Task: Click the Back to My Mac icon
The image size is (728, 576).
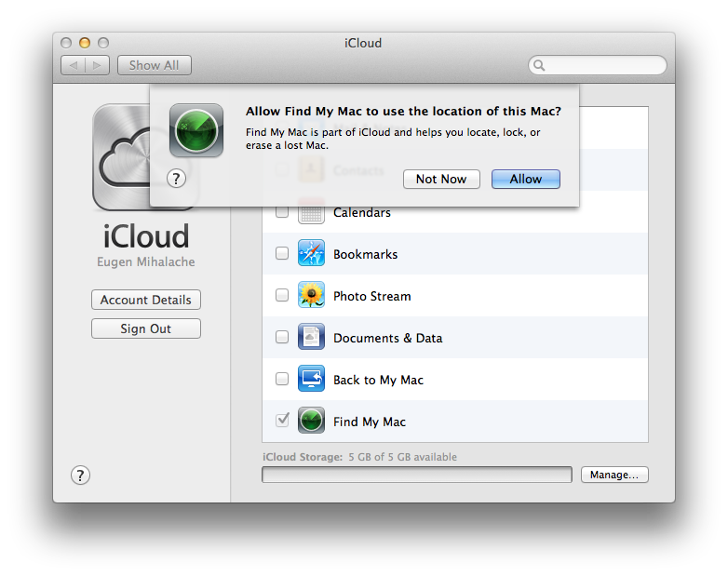Action: [311, 379]
